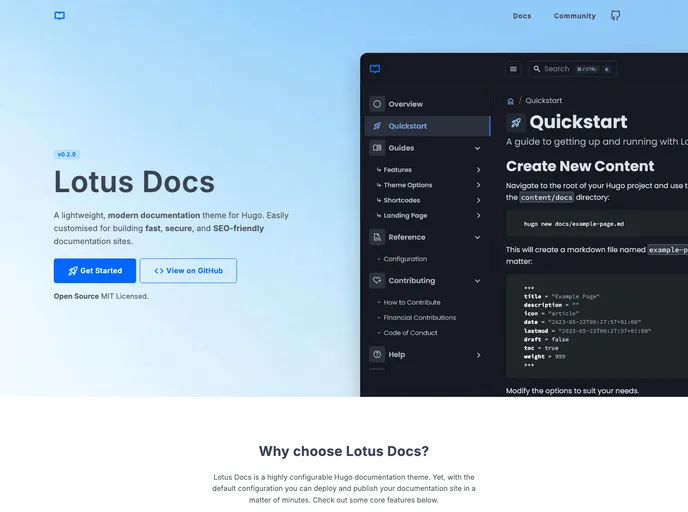
Task: Click the home breadcrumb icon
Action: click(x=510, y=101)
